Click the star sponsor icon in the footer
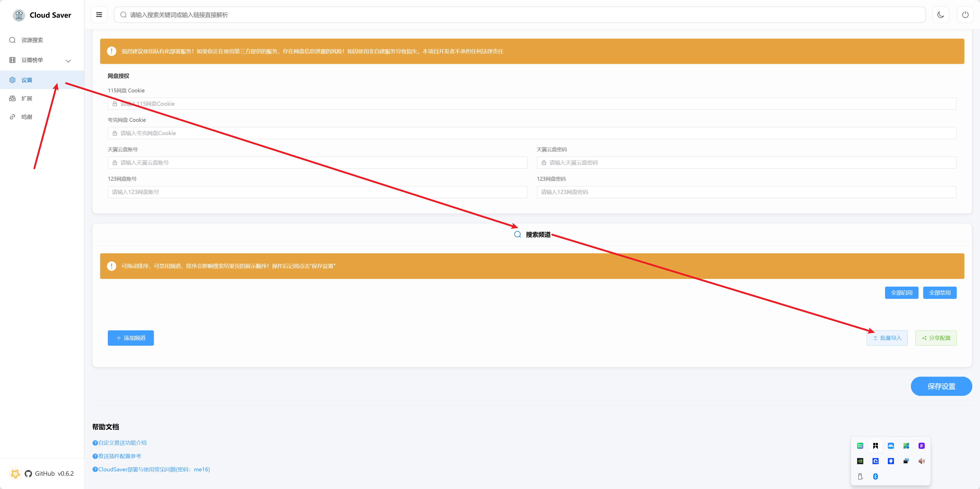This screenshot has width=980, height=489. coord(15,473)
